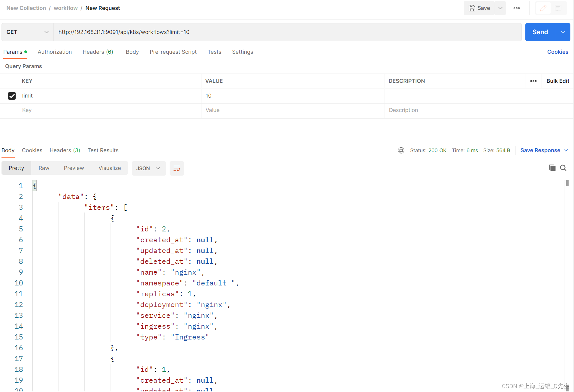574x392 pixels.
Task: Click the value cell containing 10
Action: pyautogui.click(x=293, y=96)
